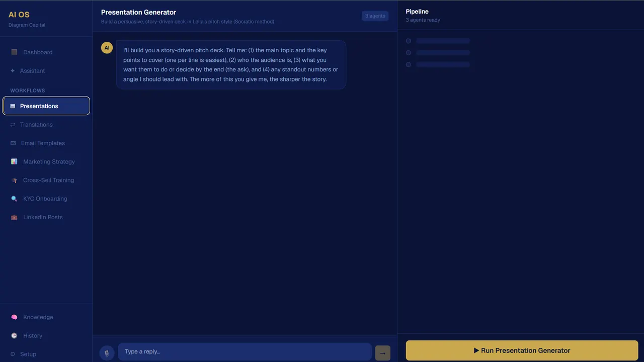Select the first pipeline agent circle
This screenshot has height=362, width=644.
click(409, 41)
